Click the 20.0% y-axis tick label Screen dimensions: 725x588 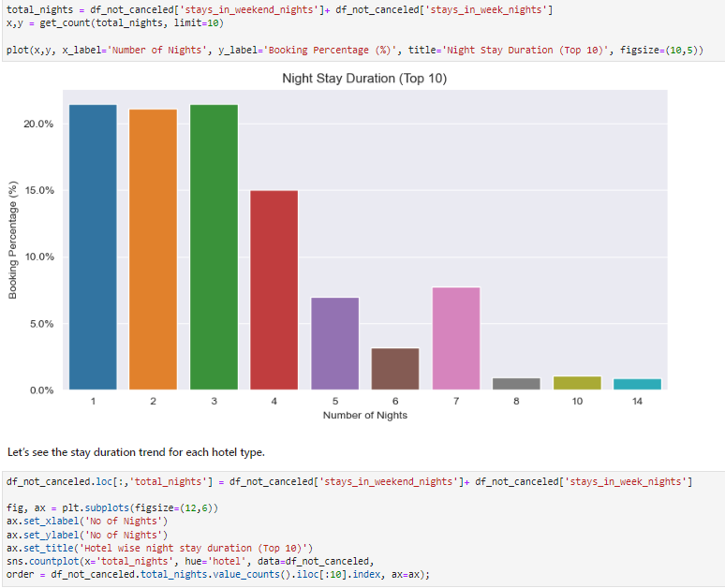(38, 124)
